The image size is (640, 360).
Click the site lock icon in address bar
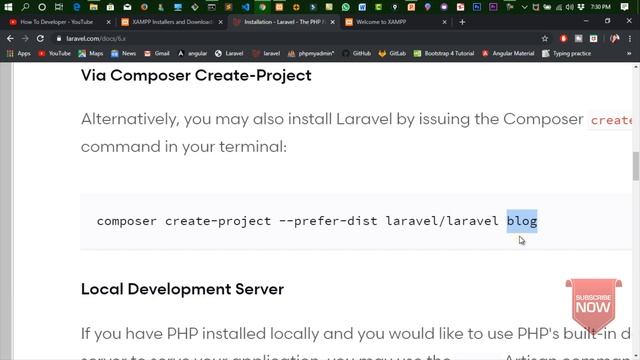[x=59, y=38]
